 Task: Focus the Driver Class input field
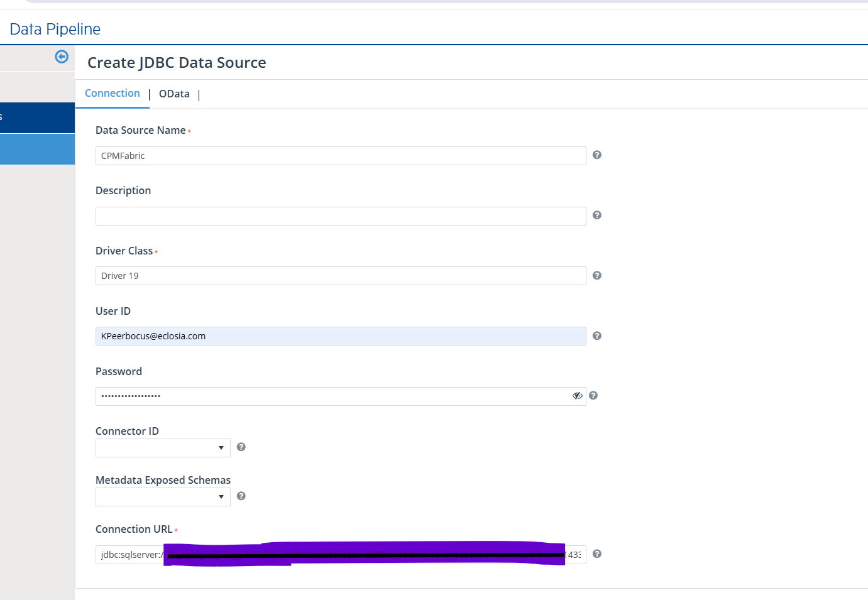point(341,276)
